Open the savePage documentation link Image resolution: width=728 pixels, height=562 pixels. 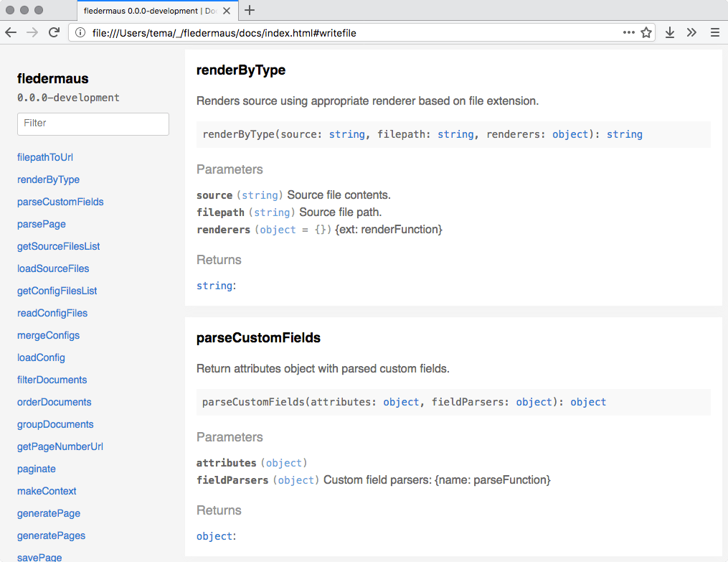point(39,556)
